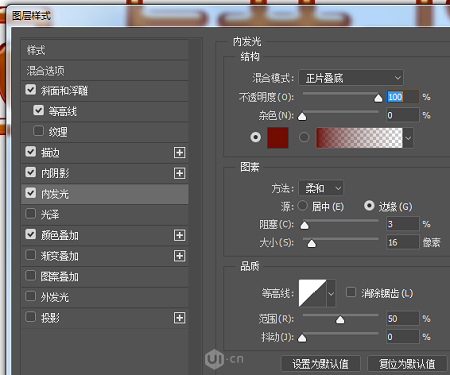Enable 消除锯齿 anti-alias checkbox

[x=351, y=292]
